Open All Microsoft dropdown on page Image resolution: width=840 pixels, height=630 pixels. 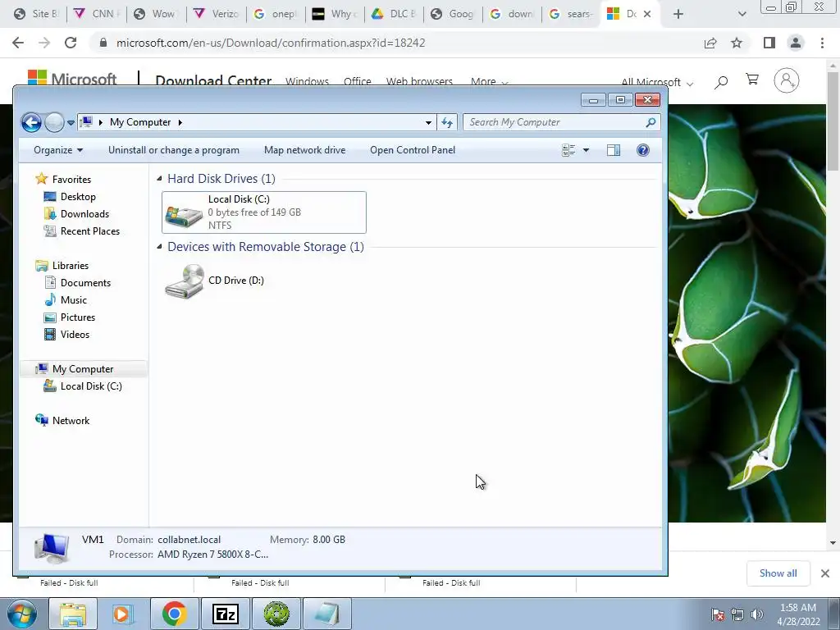click(x=657, y=82)
